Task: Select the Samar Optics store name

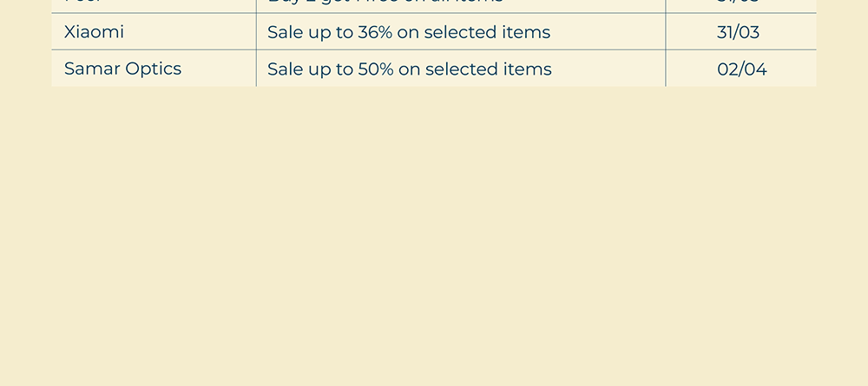Action: (122, 69)
